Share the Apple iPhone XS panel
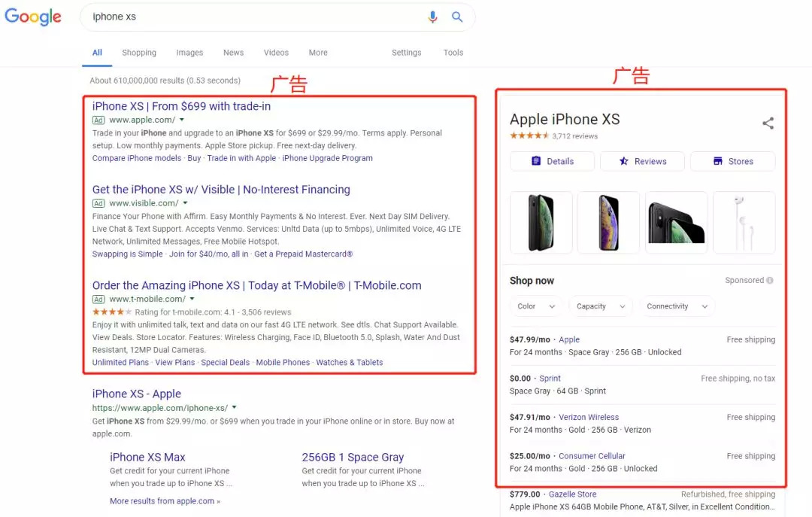This screenshot has width=812, height=517. 768,123
